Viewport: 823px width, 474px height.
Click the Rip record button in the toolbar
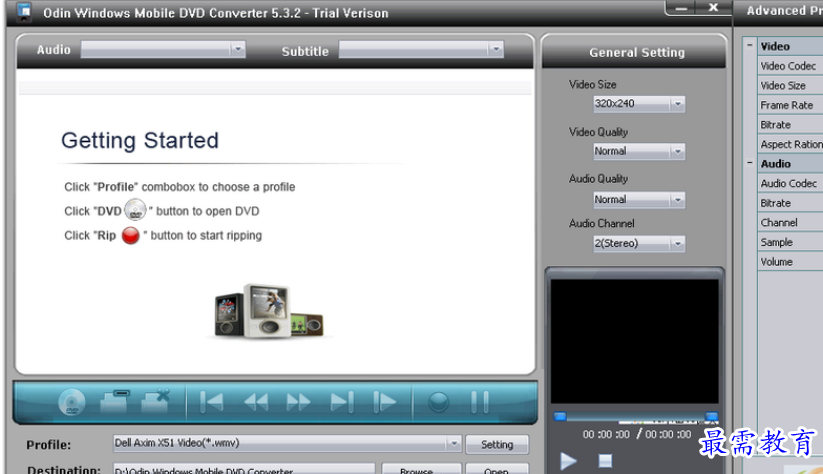click(438, 403)
